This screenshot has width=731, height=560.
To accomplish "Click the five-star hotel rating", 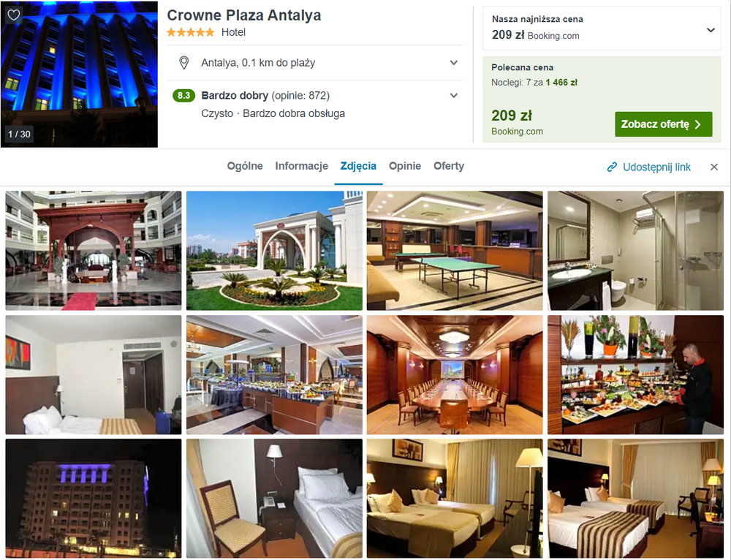I will (191, 32).
